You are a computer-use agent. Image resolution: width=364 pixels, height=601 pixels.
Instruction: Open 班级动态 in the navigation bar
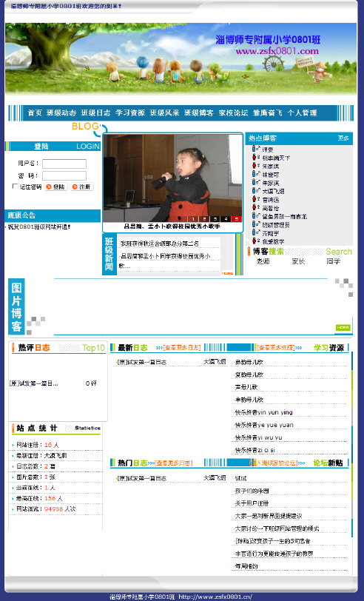(61, 113)
